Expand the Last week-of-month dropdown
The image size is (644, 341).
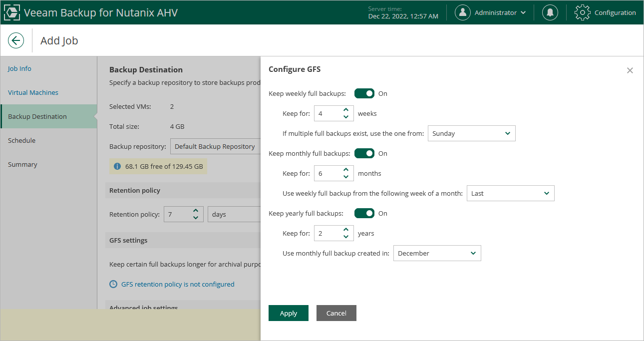(510, 193)
